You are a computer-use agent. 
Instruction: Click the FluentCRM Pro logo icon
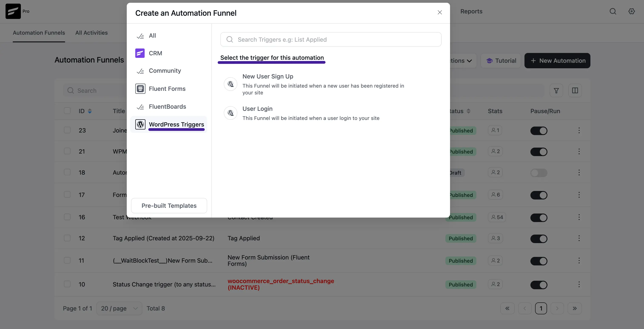[x=13, y=11]
